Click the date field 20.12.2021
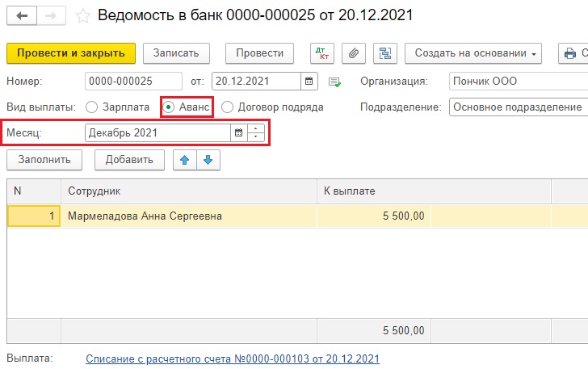 point(257,81)
